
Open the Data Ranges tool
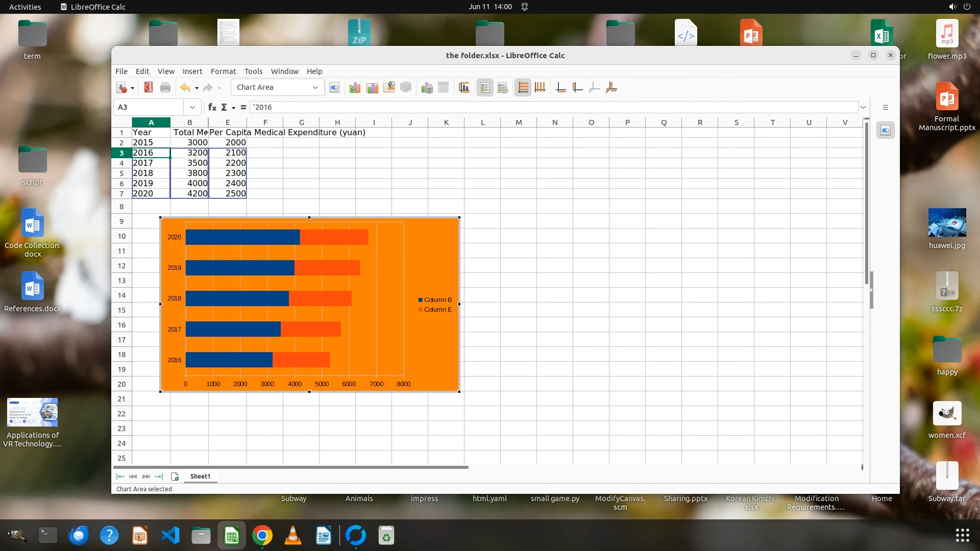[x=427, y=88]
